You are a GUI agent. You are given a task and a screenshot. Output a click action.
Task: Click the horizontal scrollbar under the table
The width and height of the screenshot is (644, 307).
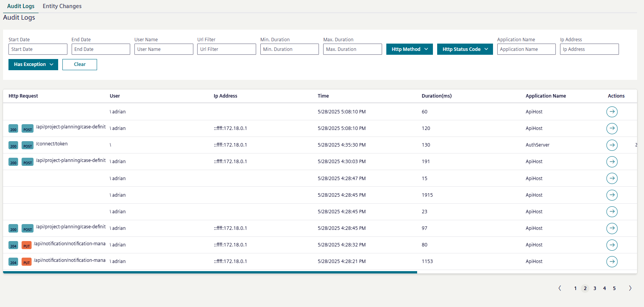(x=210, y=272)
